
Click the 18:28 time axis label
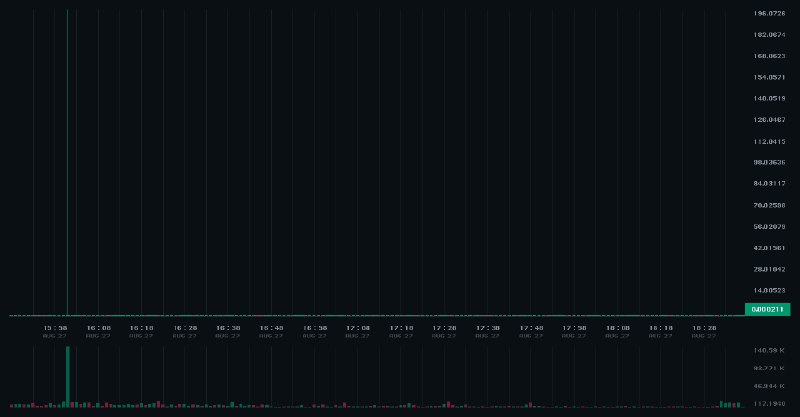tap(704, 328)
